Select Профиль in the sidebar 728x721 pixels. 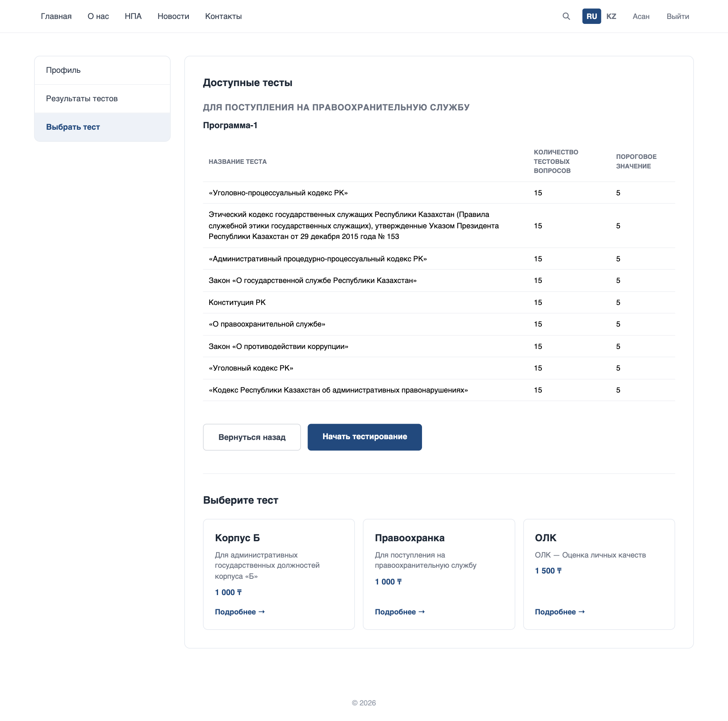point(102,70)
